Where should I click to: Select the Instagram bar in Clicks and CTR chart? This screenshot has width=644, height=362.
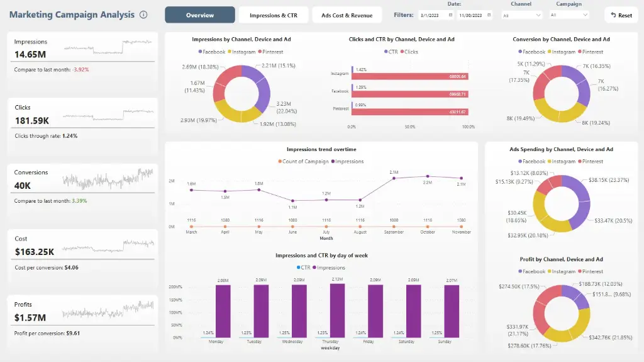(409, 76)
